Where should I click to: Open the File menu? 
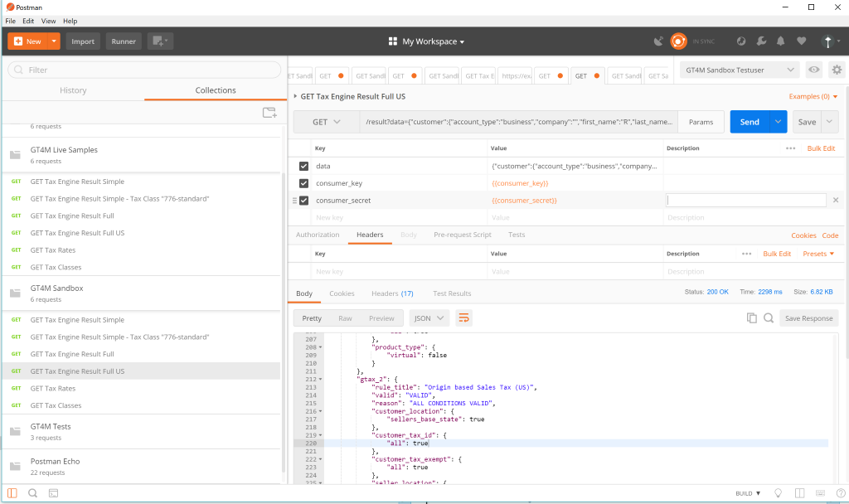click(x=10, y=21)
